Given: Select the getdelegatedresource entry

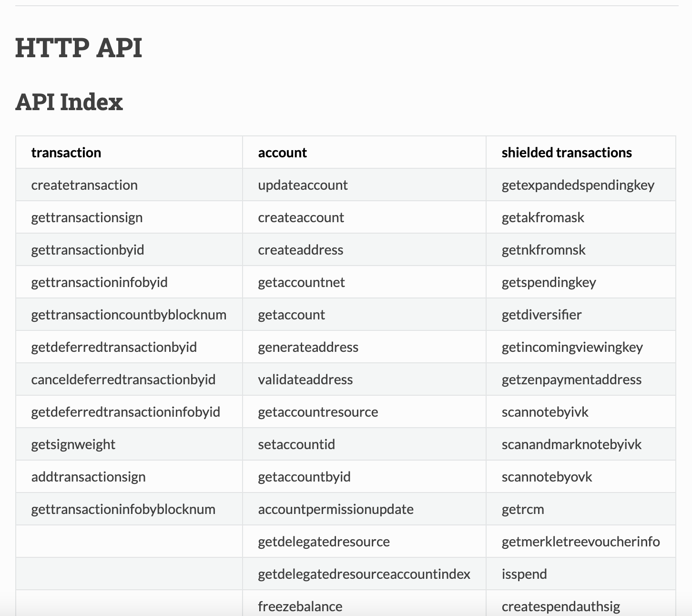Looking at the screenshot, I should pyautogui.click(x=324, y=542).
